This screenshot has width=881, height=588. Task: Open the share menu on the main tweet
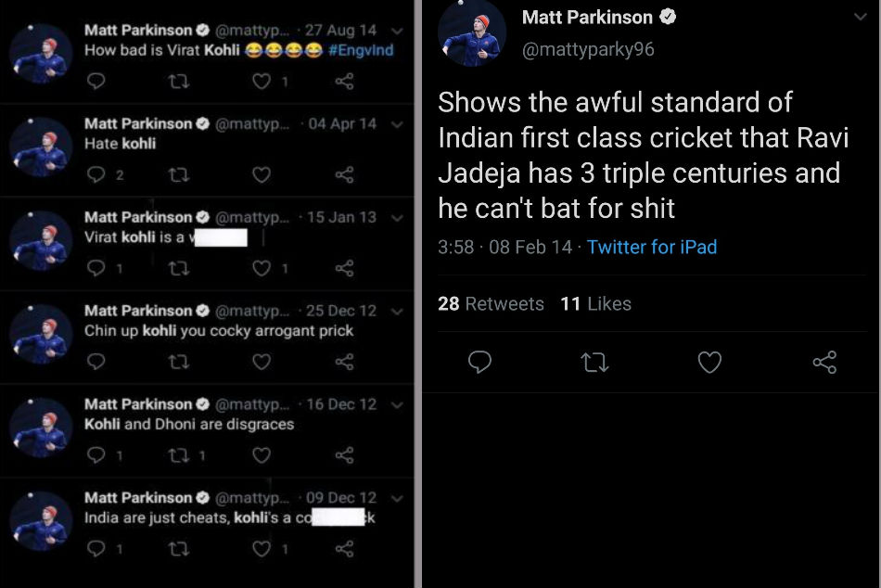[824, 363]
